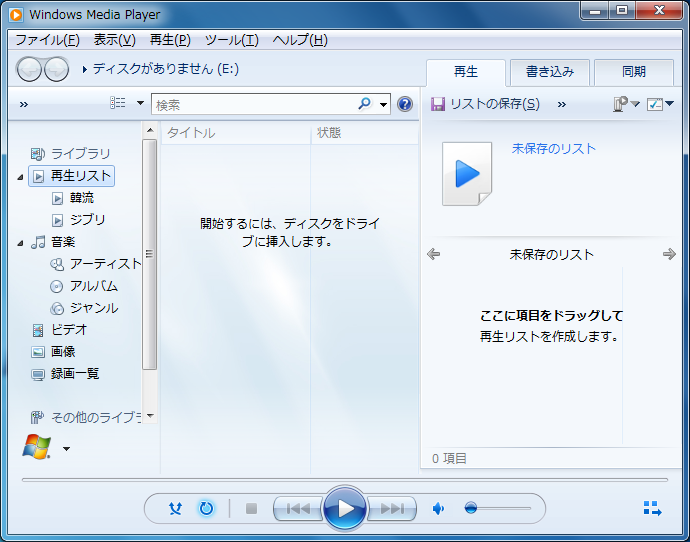Show more list pane commands chevron
The height and width of the screenshot is (542, 690).
click(x=562, y=104)
